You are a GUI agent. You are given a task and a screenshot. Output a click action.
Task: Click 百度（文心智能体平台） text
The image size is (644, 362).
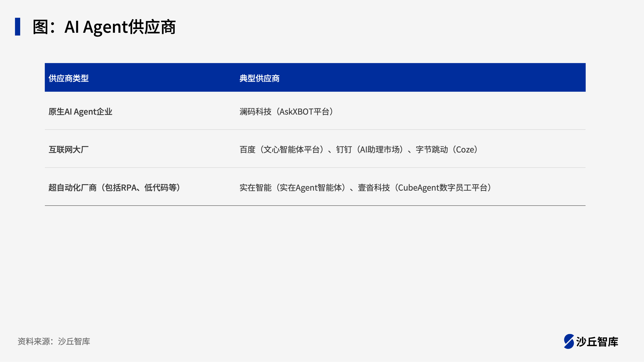coord(282,149)
